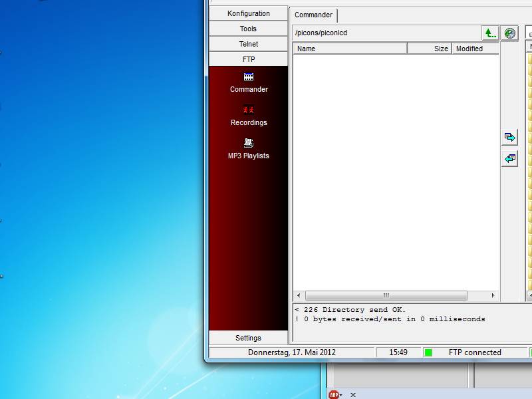Switch to the Commander tab
This screenshot has width=532, height=399.
point(313,15)
